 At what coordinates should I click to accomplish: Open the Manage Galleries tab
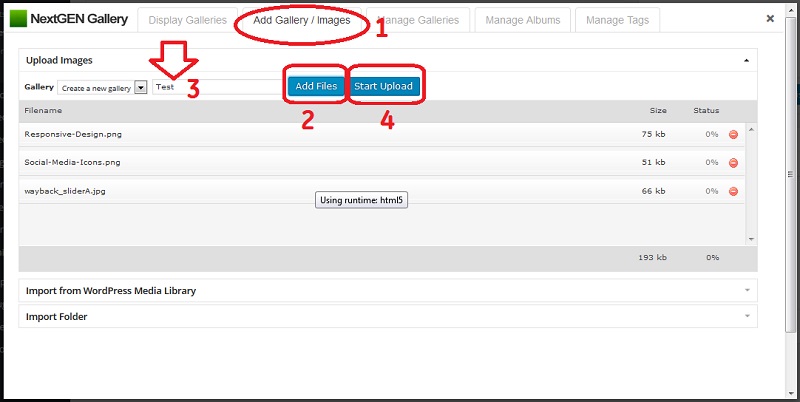(x=418, y=20)
